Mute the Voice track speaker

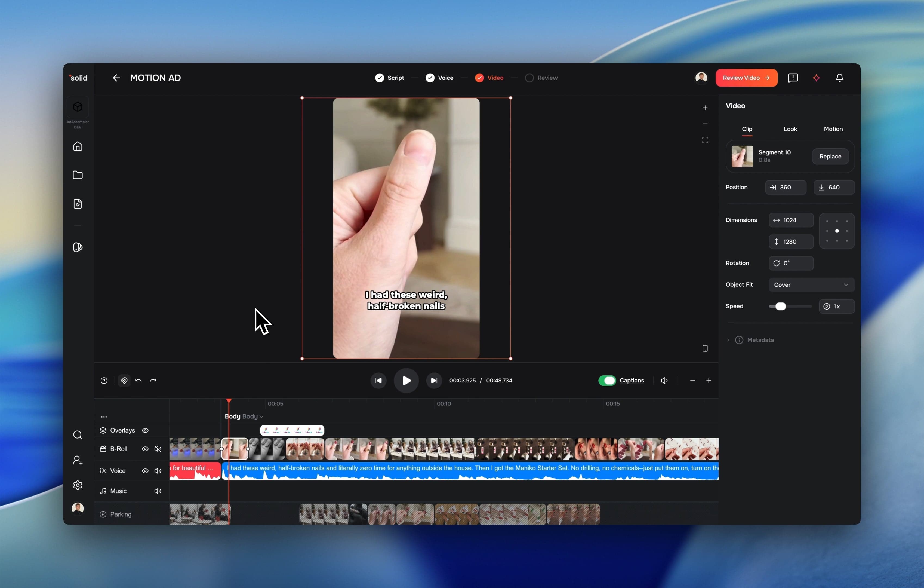click(x=158, y=471)
